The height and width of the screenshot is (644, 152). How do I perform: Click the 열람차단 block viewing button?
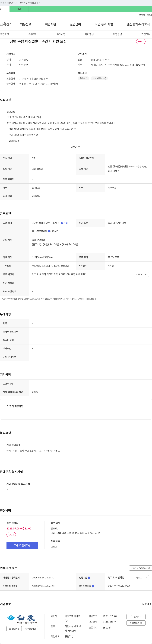click(x=30, y=629)
